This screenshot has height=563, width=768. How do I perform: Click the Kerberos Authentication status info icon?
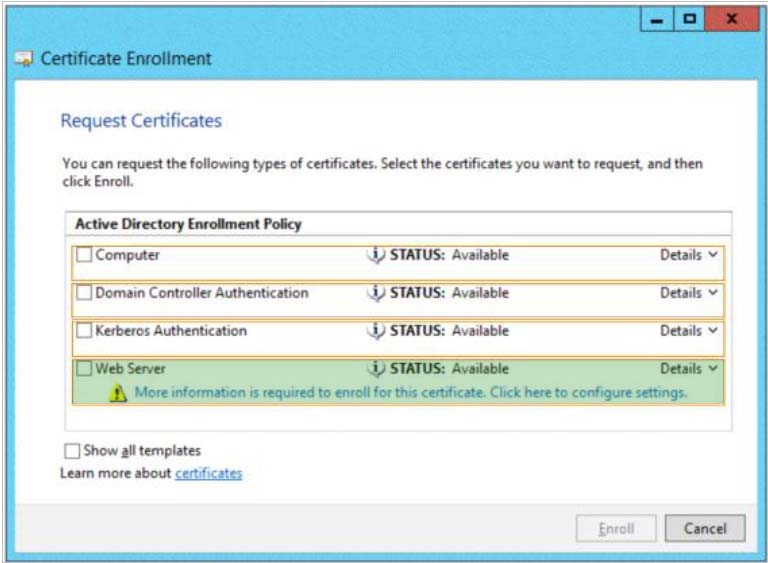click(x=376, y=331)
